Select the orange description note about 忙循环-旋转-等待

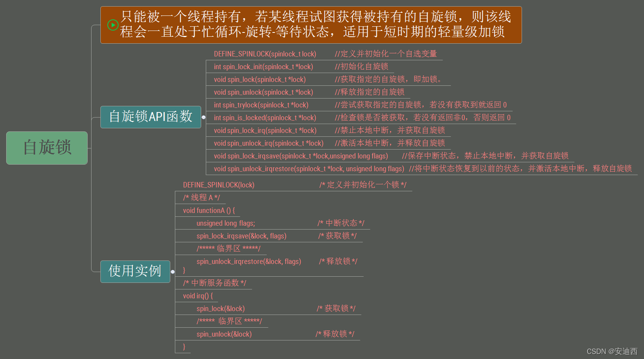pos(311,25)
